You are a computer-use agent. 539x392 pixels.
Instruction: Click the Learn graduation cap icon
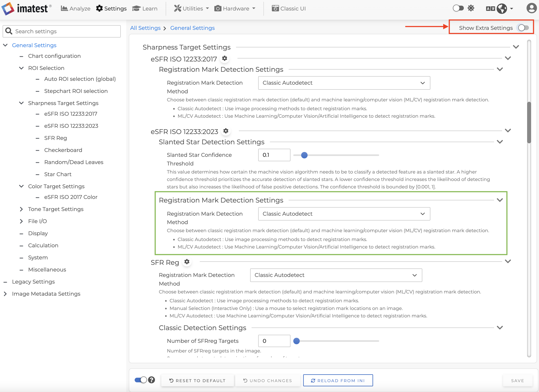coord(136,8)
